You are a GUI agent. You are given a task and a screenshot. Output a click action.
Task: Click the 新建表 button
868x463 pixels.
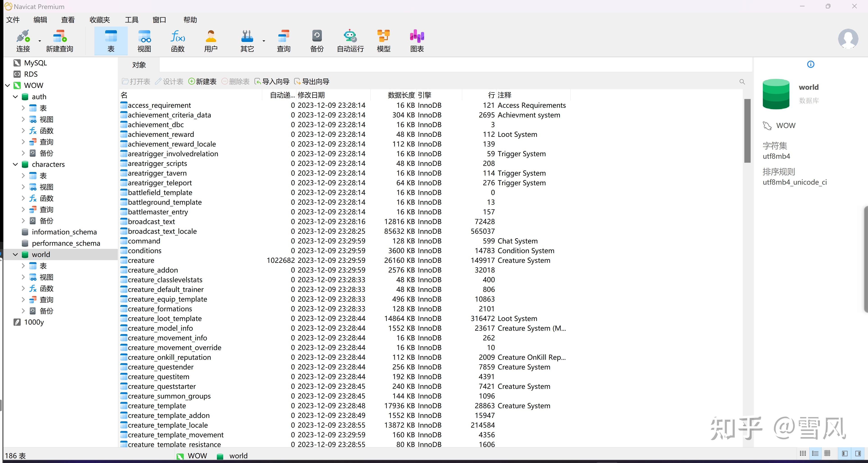pos(202,82)
